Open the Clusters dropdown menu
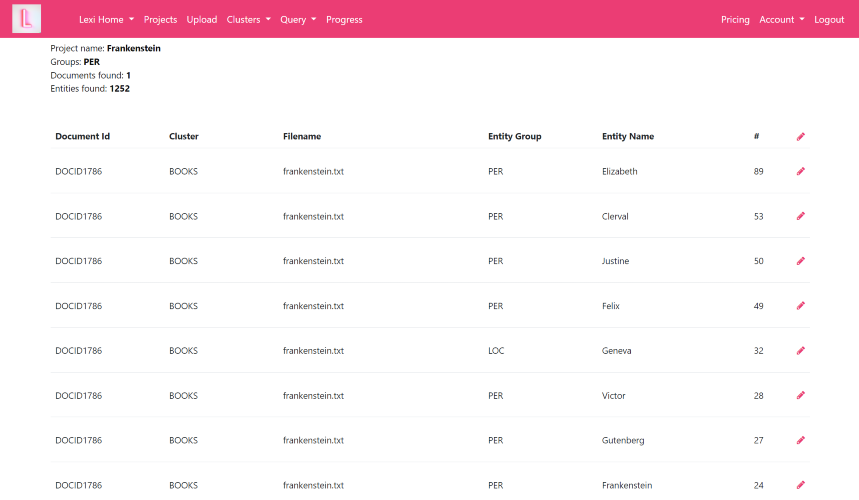 click(x=248, y=20)
